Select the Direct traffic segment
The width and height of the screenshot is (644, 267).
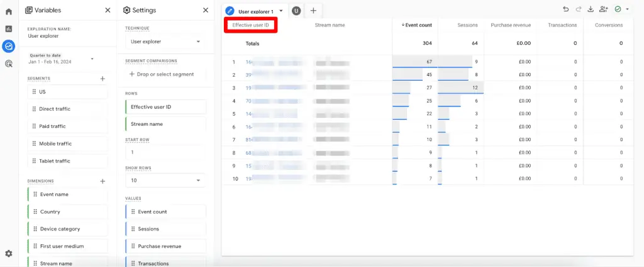pos(68,109)
